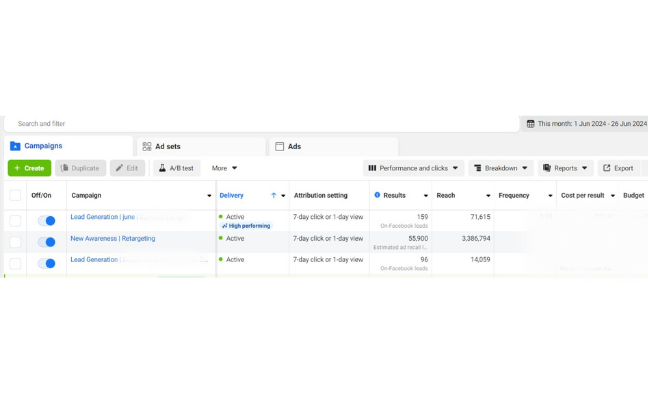Click the Delivery column sort arrow
The width and height of the screenshot is (648, 412).
click(273, 195)
